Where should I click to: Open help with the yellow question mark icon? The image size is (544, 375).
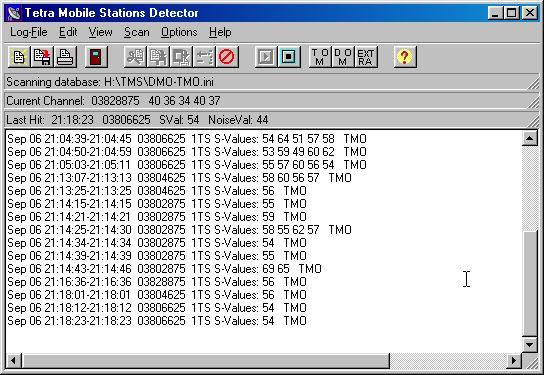(405, 57)
